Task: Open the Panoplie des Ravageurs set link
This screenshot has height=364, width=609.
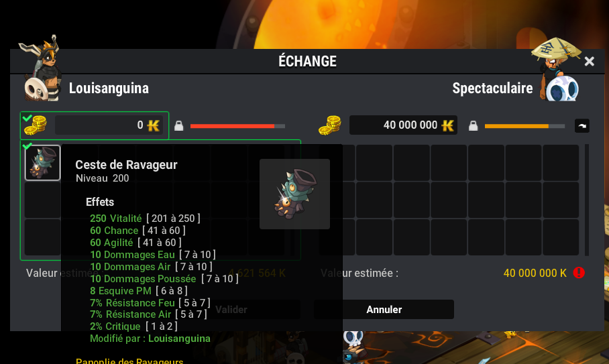Action: 129,361
